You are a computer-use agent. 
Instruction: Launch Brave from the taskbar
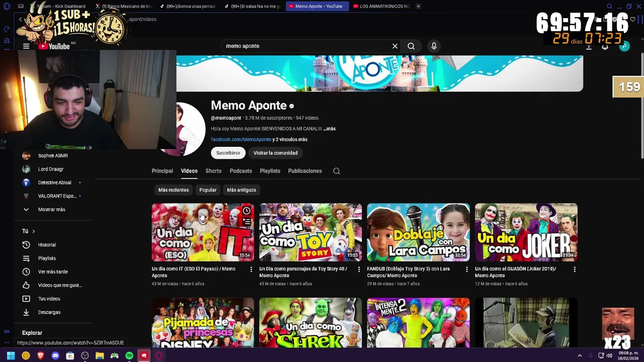[40, 355]
